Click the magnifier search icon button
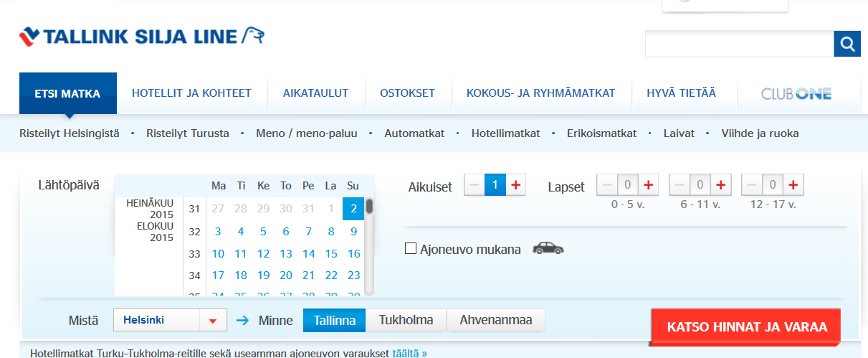Viewport: 868px width, 358px height. [847, 44]
